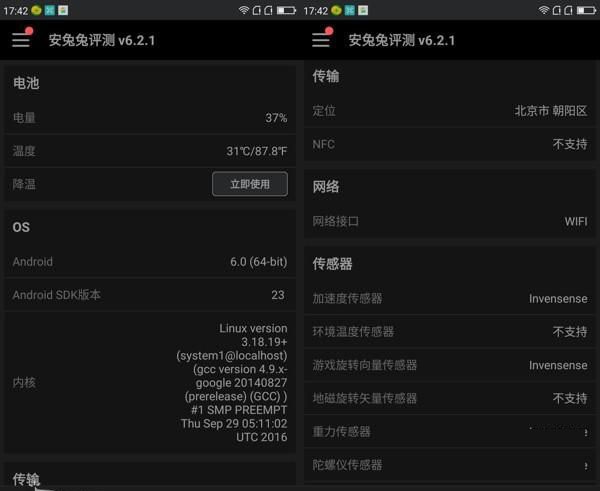Open hamburger menu in right screen
This screenshot has width=600, height=491.
coord(321,40)
